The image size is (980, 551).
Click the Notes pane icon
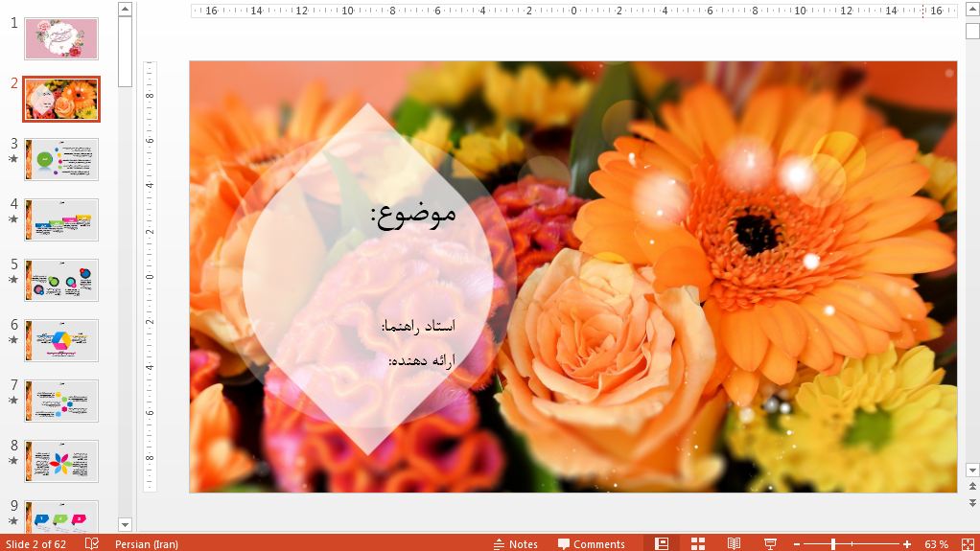pos(516,544)
